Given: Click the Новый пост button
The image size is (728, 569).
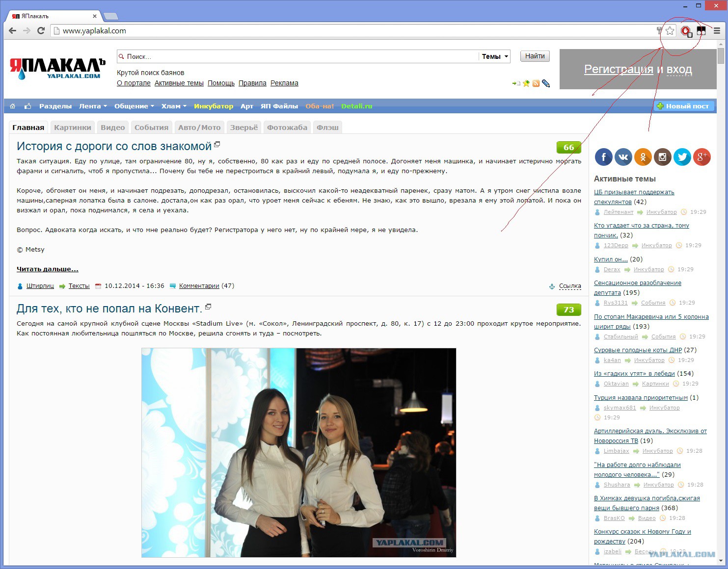Looking at the screenshot, I should tap(683, 106).
